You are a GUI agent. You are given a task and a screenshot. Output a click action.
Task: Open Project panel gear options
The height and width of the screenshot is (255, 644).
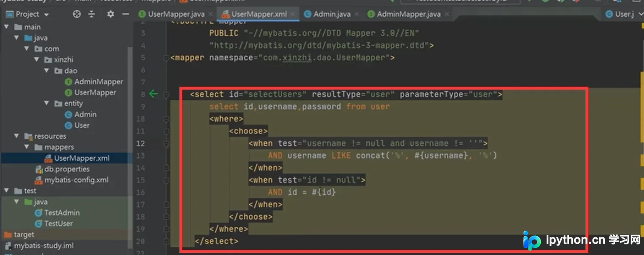pyautogui.click(x=110, y=14)
